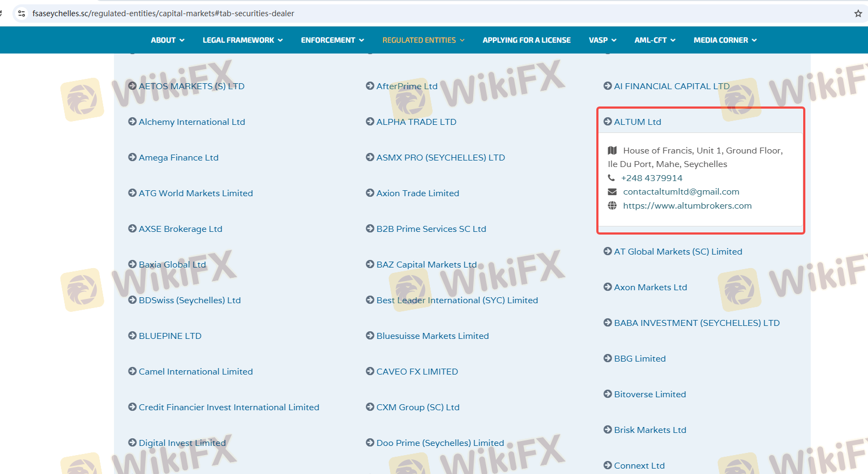868x474 pixels.
Task: Click the arrow icon before AETOS MARKETS (S) LTD
Action: (132, 86)
